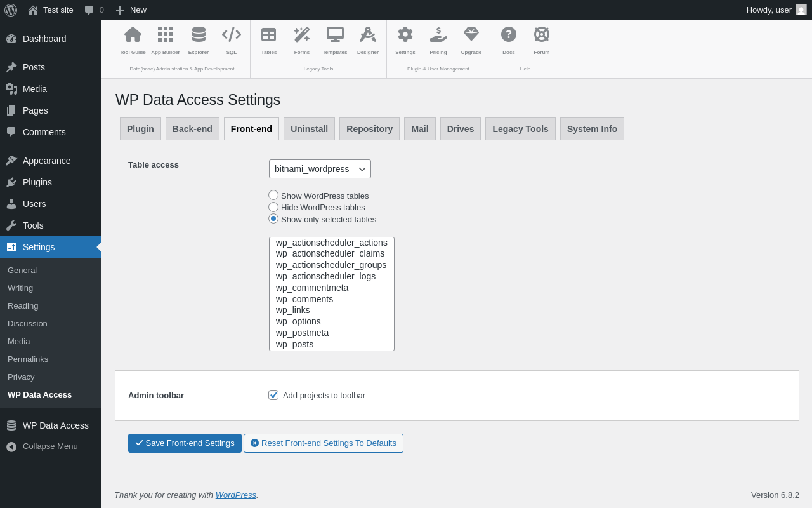The width and height of the screenshot is (812, 508).
Task: Switch to the System Info tab
Action: click(x=592, y=129)
